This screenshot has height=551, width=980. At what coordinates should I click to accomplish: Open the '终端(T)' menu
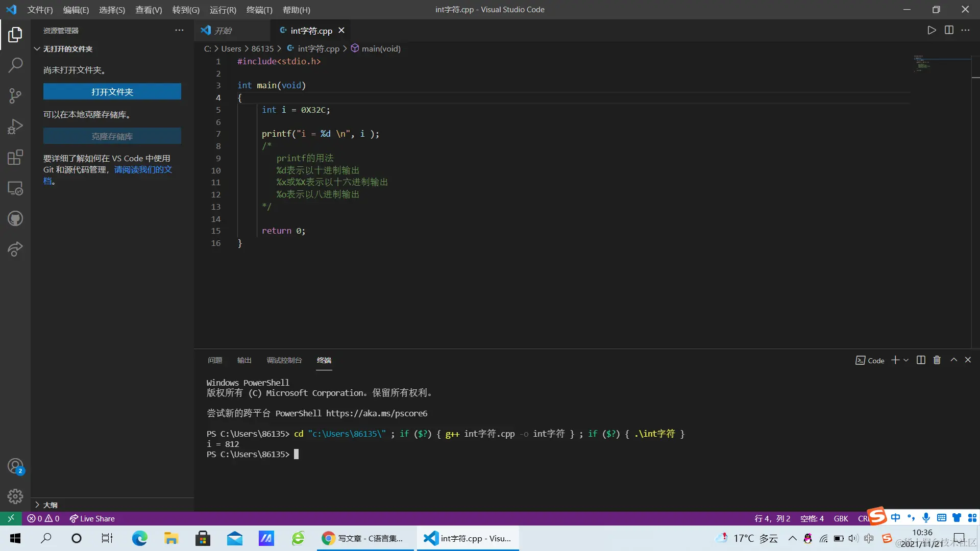point(259,10)
